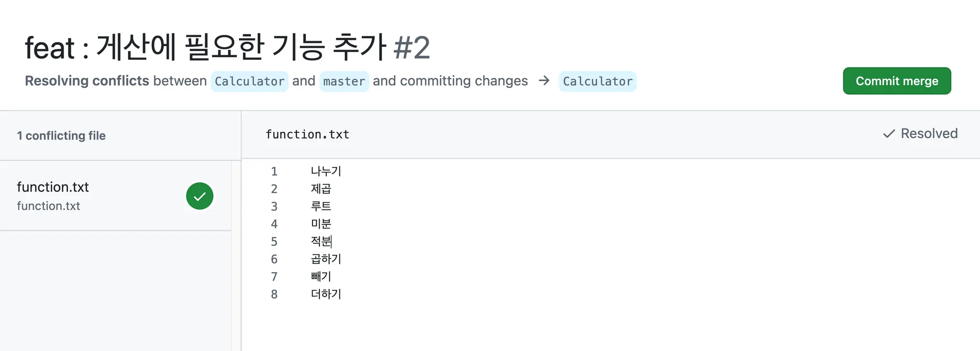Select function.txt in the conflicting files list
The width and height of the screenshot is (980, 351).
click(x=53, y=187)
